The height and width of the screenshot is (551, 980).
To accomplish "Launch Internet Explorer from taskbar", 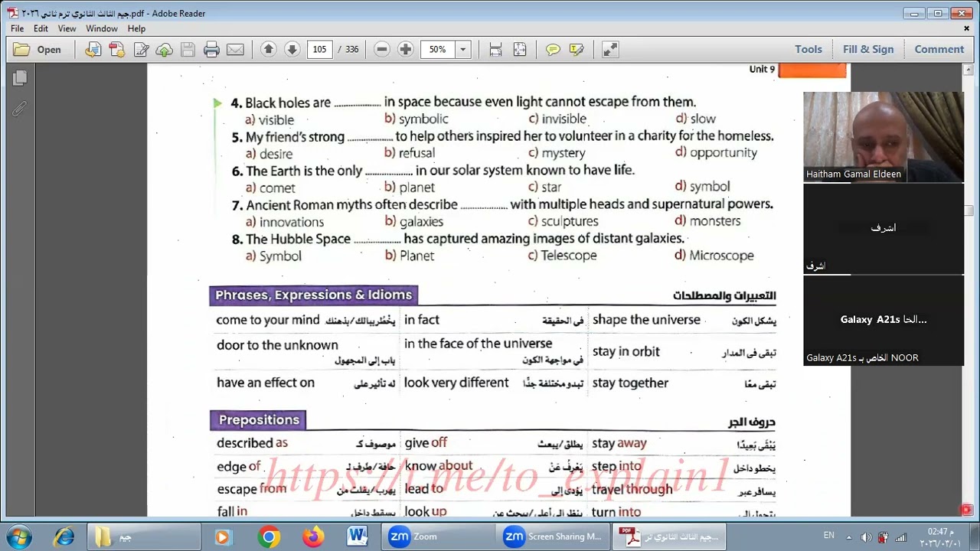I will click(64, 536).
